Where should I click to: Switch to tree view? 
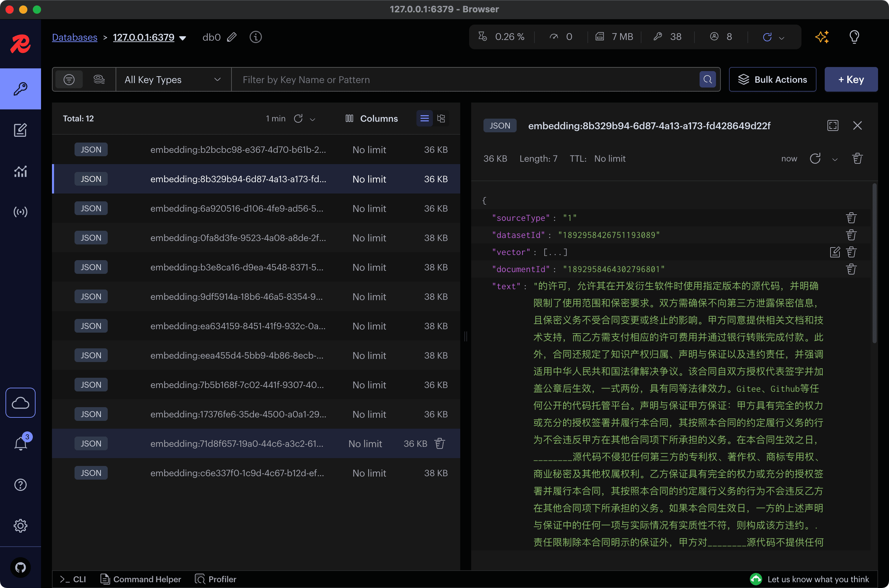(x=441, y=119)
